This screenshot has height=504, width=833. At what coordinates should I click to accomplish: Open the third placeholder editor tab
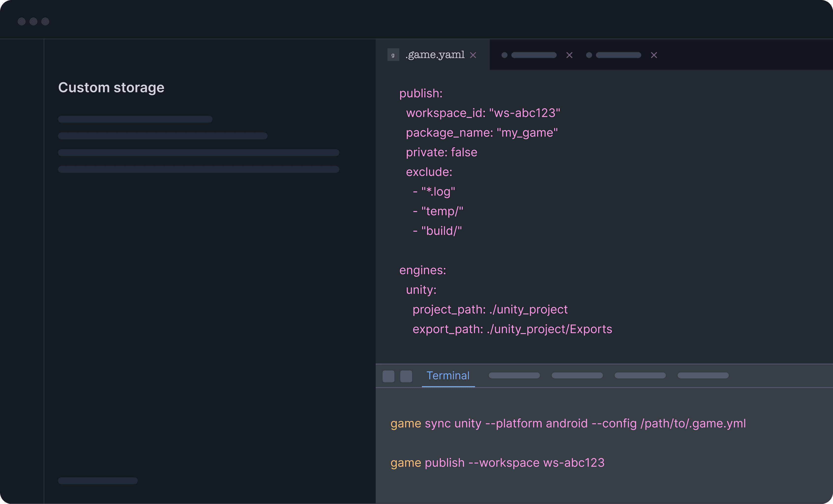click(x=618, y=55)
